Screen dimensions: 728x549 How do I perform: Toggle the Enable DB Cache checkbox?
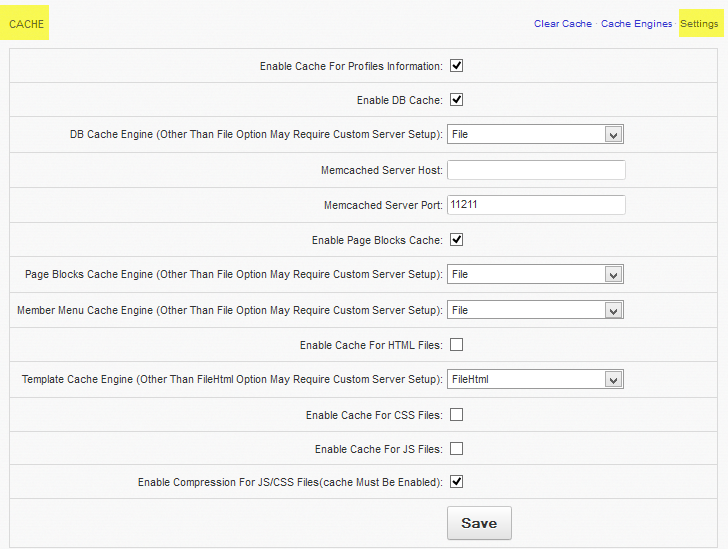point(456,100)
